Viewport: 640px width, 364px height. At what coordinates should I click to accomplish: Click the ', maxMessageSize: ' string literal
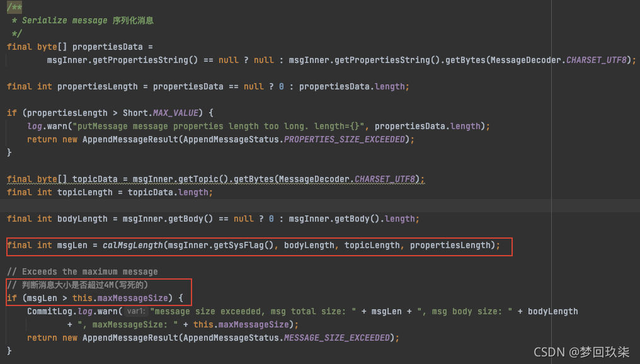pyautogui.click(x=127, y=325)
